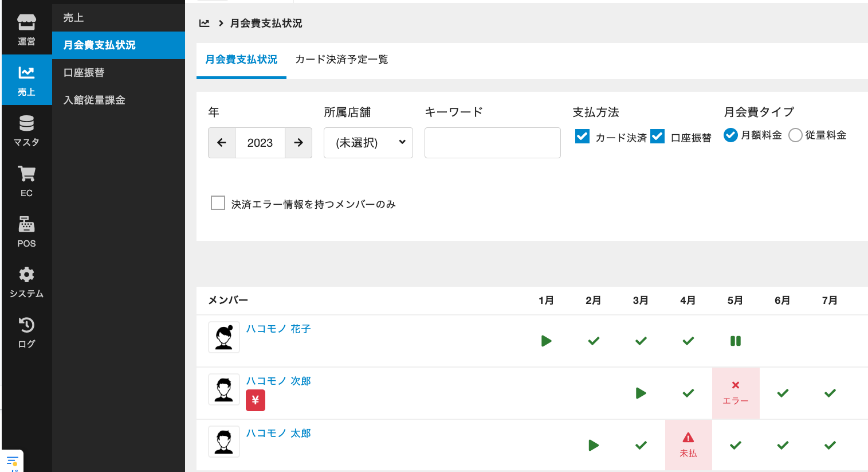This screenshot has width=868, height=472.
Task: Open the EC shopping cart section
Action: coord(26,181)
